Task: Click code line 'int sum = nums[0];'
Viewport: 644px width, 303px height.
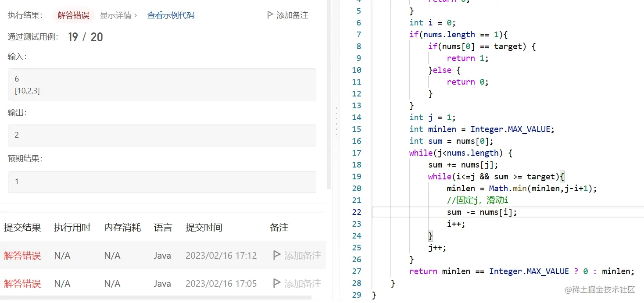Action: coord(451,141)
